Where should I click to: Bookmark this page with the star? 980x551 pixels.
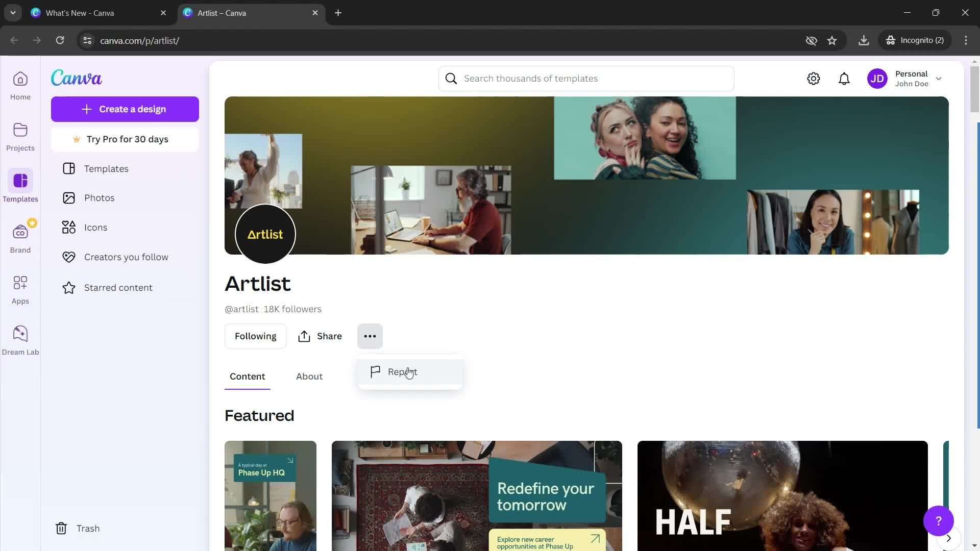(x=832, y=40)
